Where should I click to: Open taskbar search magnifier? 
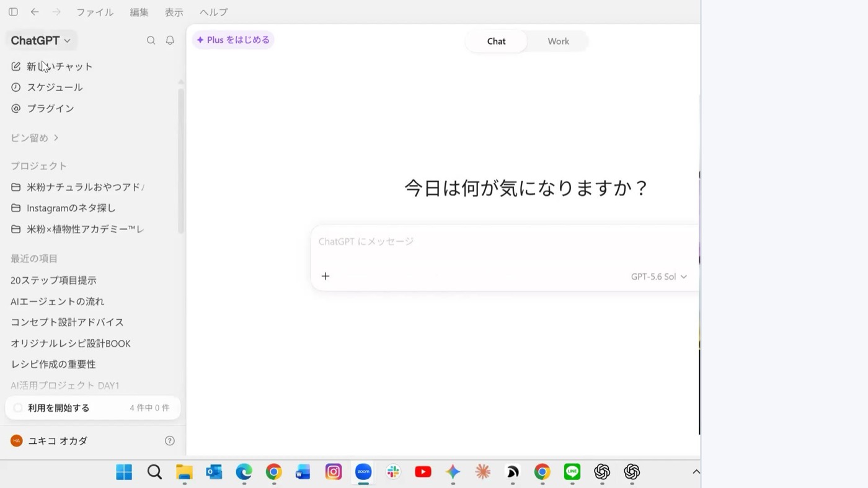[154, 472]
